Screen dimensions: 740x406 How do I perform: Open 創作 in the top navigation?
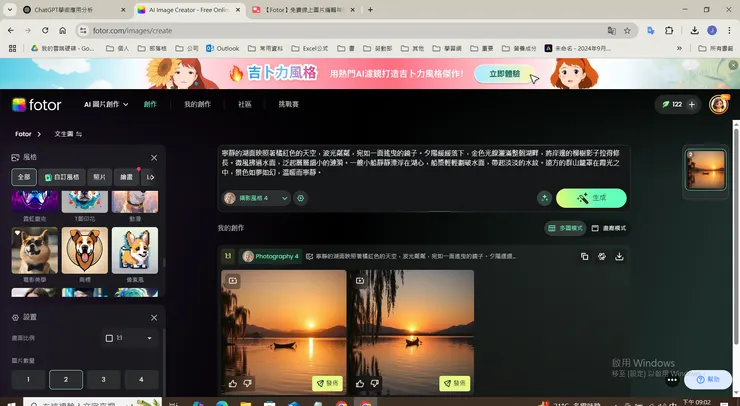[x=150, y=104]
